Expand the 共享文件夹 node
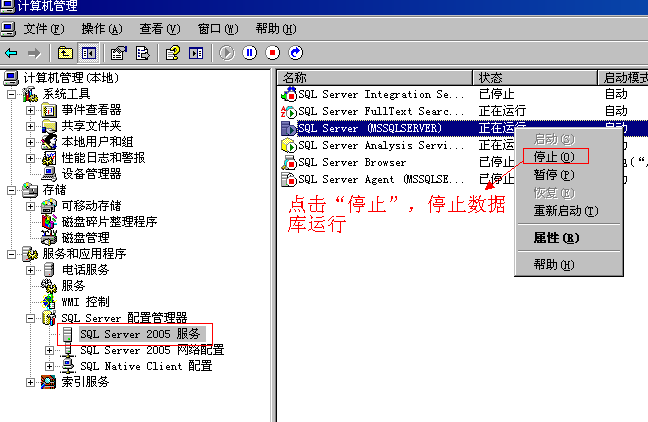648x422 pixels. point(30,126)
